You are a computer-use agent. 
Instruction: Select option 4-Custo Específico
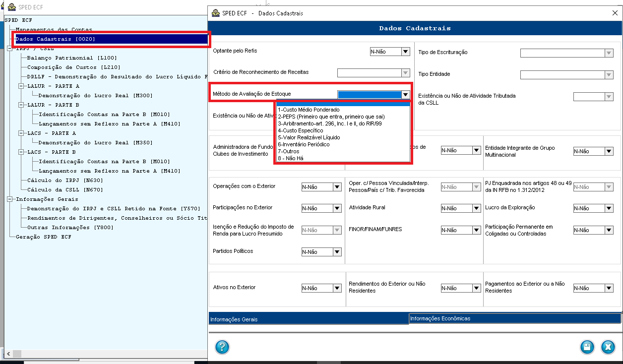coord(343,130)
